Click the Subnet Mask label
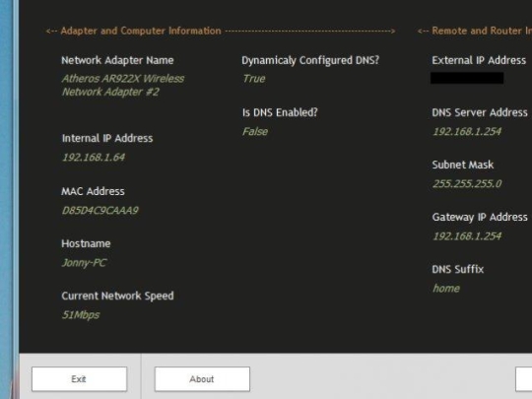 (x=462, y=165)
